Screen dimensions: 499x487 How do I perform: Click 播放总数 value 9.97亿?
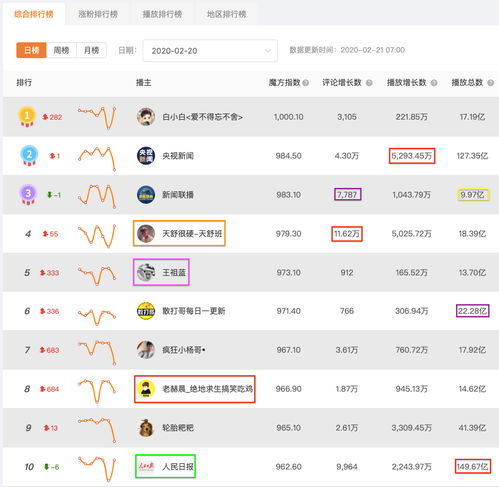472,195
